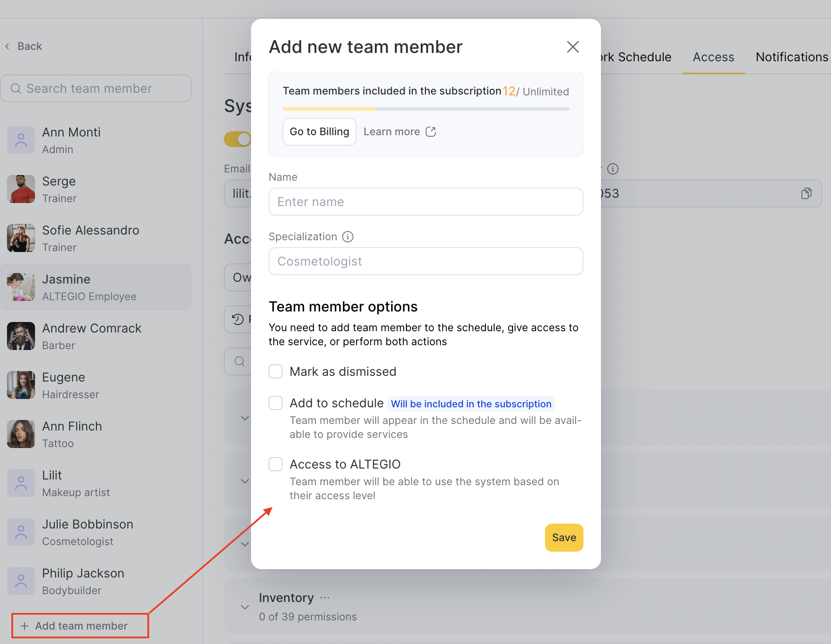Viewport: 831px width, 644px height.
Task: Click the Back arrow icon
Action: (x=7, y=46)
